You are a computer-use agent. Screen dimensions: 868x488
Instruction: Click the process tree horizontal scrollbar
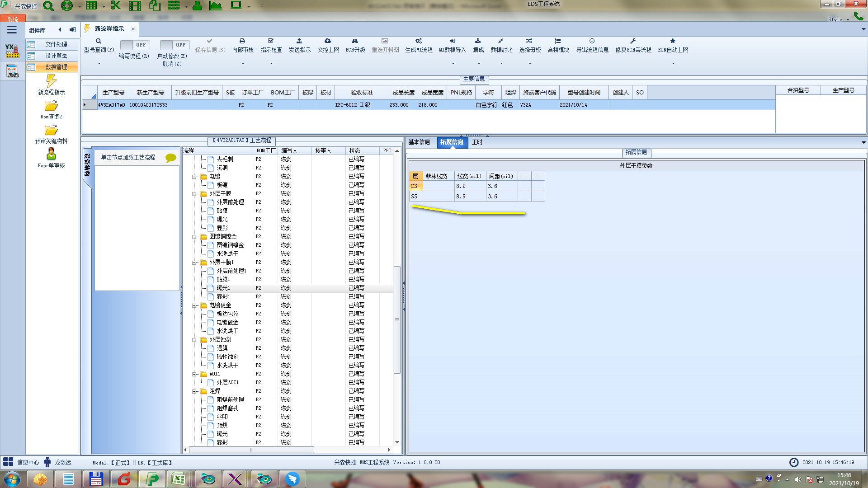coord(251,450)
